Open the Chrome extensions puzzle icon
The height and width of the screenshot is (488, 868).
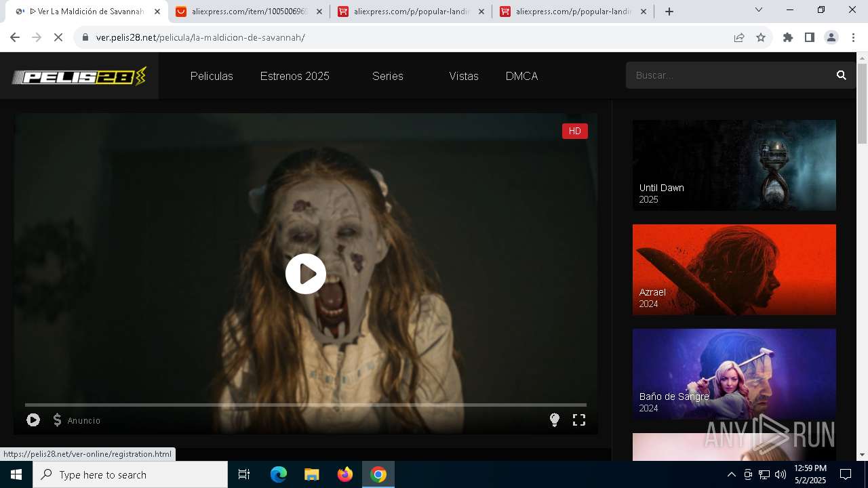[x=788, y=37]
